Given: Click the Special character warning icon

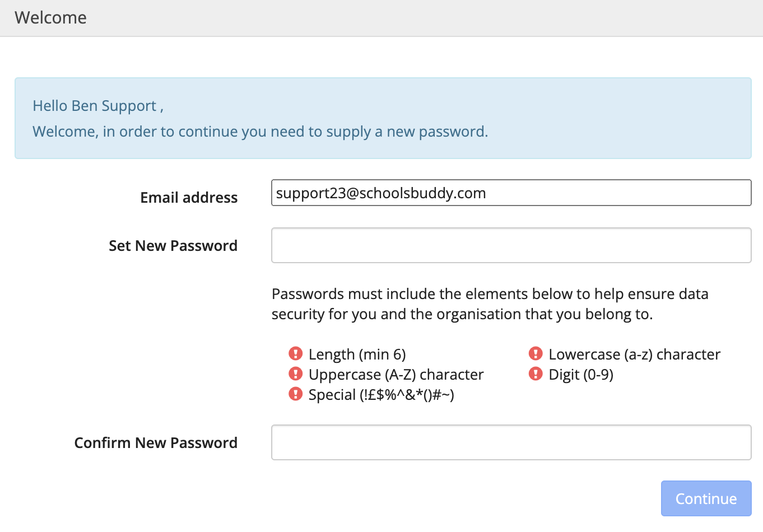Looking at the screenshot, I should pos(295,394).
